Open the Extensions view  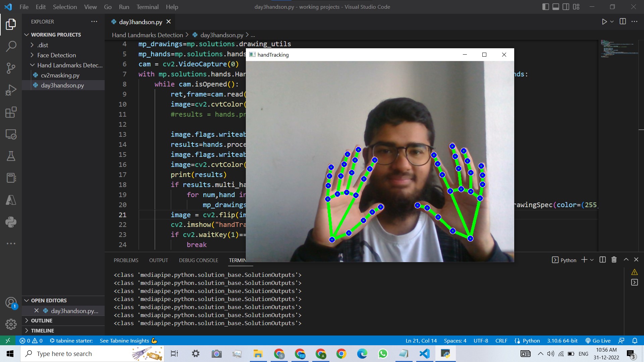pyautogui.click(x=11, y=112)
